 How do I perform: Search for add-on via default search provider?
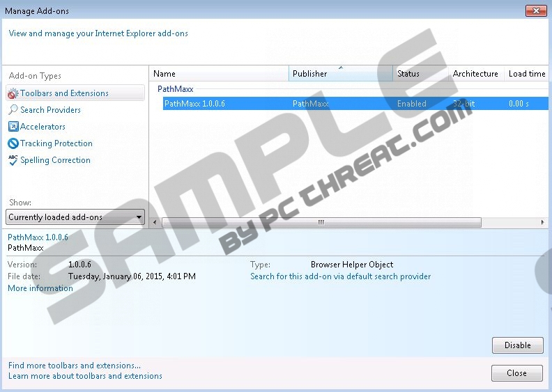[340, 276]
